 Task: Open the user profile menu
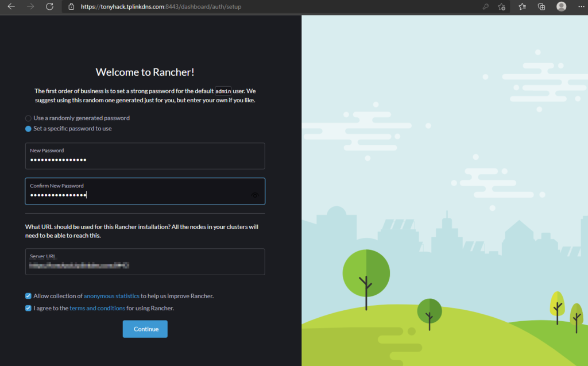(x=562, y=6)
